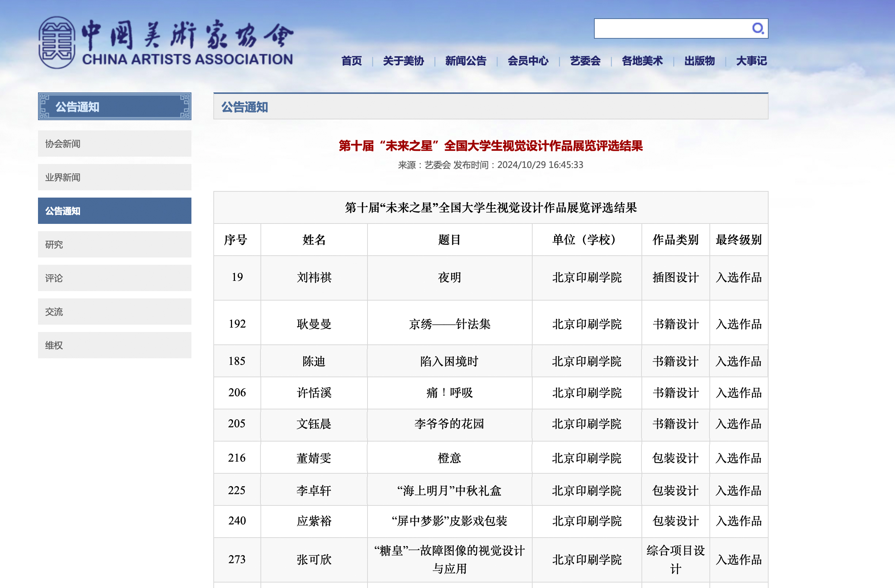Open the 关于美协 menu item
Viewport: 895px width, 588px height.
(x=403, y=61)
